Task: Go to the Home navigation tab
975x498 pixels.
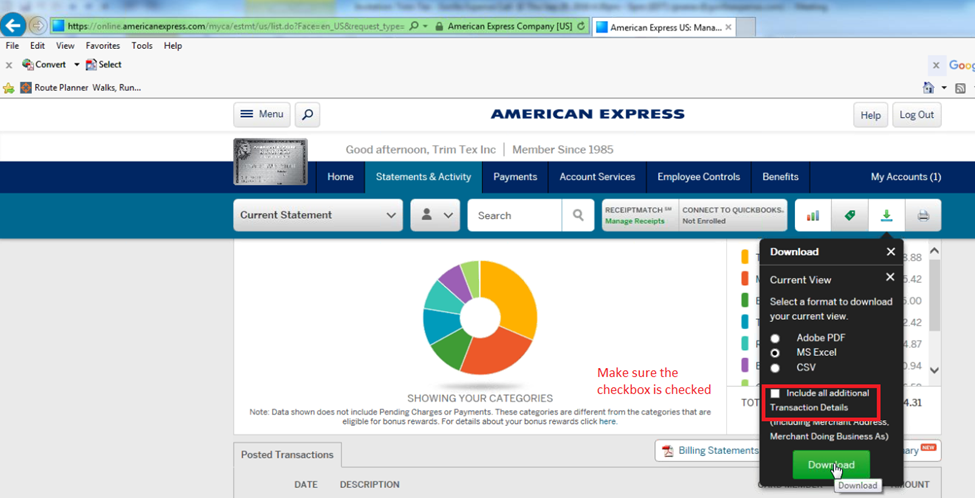Action: (x=340, y=177)
